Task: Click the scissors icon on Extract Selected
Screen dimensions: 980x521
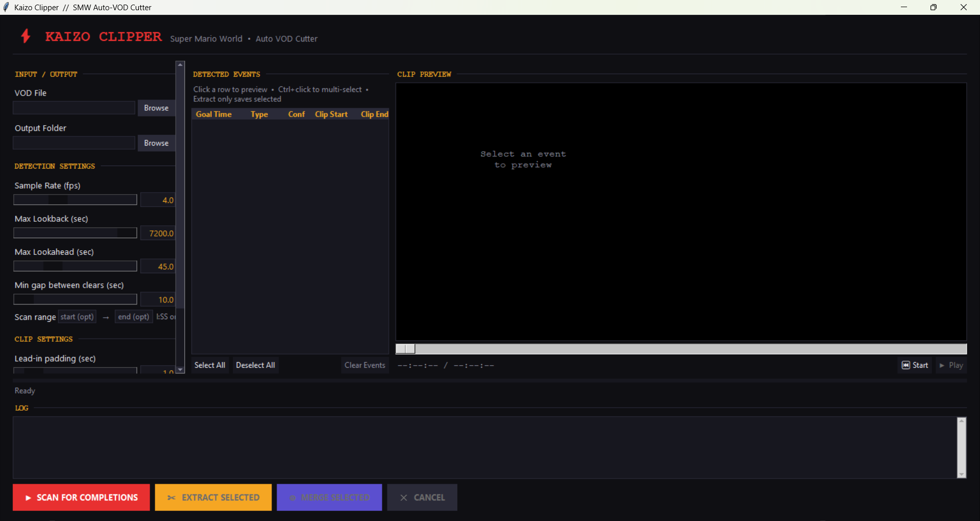Action: pos(172,497)
